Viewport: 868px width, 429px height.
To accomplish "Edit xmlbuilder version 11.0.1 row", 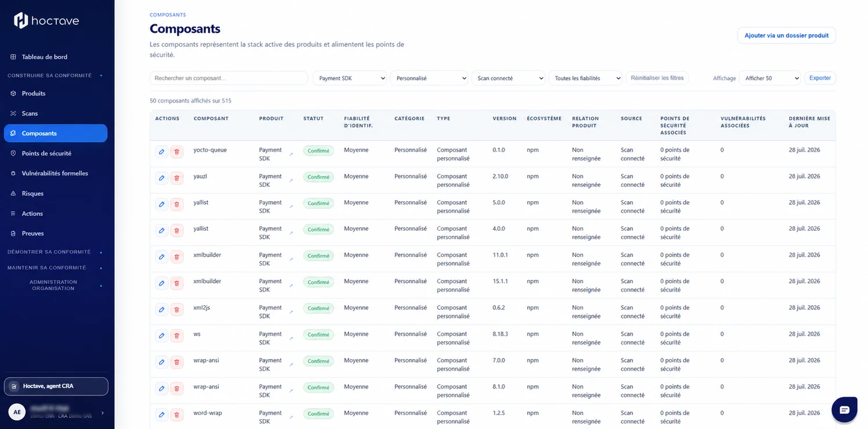I will 161,257.
